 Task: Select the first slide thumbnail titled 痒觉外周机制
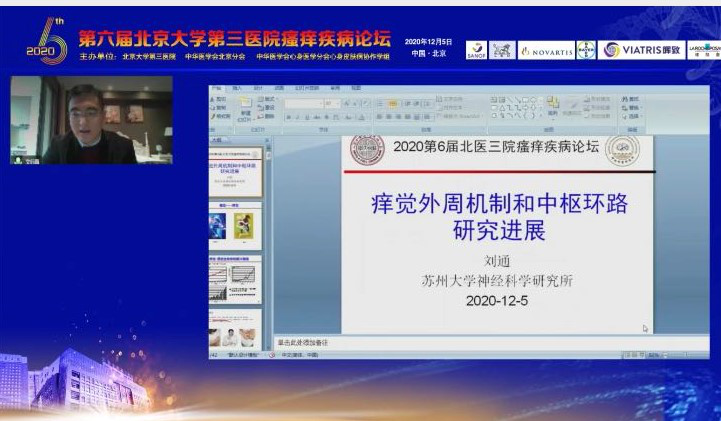click(x=235, y=172)
